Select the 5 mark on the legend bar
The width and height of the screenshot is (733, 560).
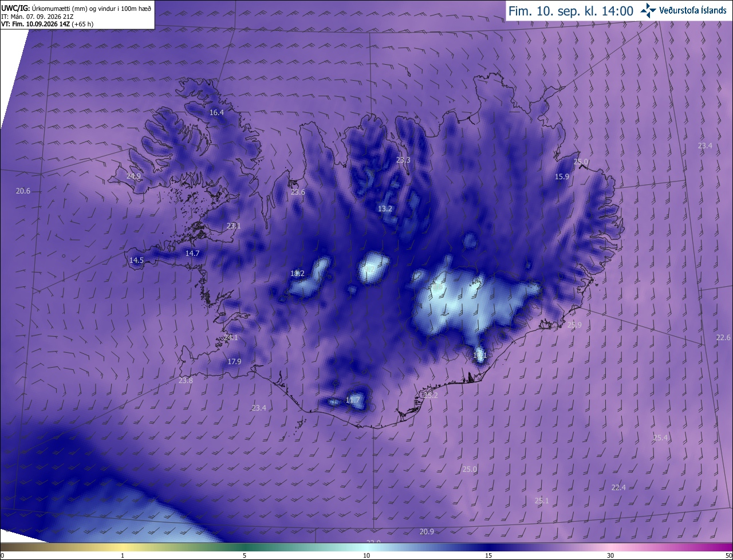click(x=245, y=555)
